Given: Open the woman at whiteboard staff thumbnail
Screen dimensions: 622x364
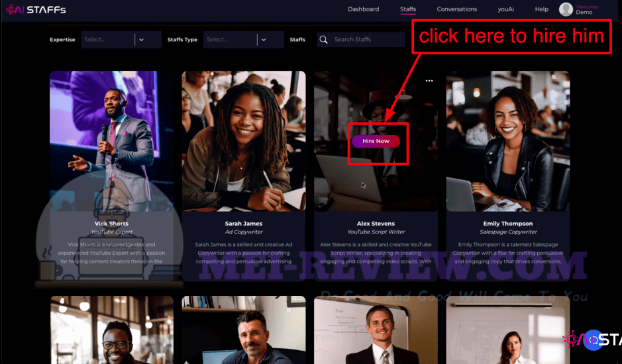Looking at the screenshot, I should (x=508, y=330).
